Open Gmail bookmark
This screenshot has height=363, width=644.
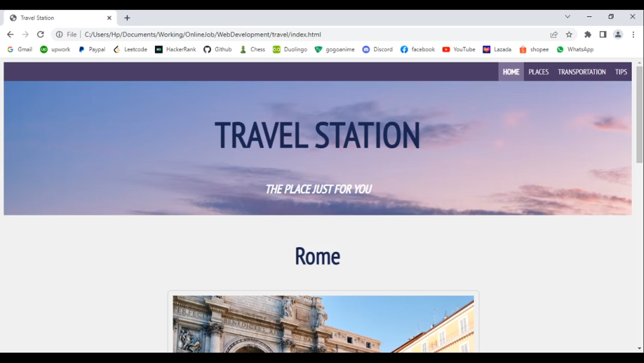(x=20, y=49)
